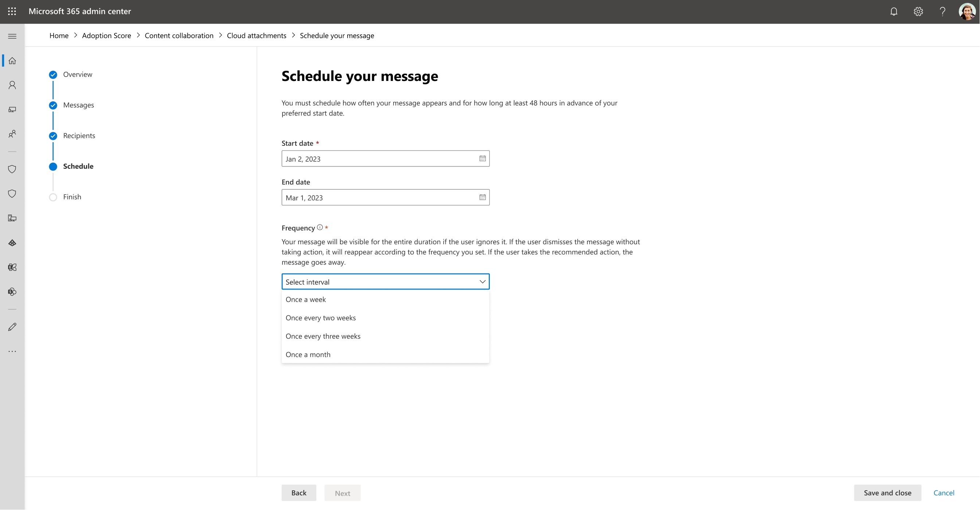Click the Save and close button
This screenshot has width=980, height=510.
(887, 493)
